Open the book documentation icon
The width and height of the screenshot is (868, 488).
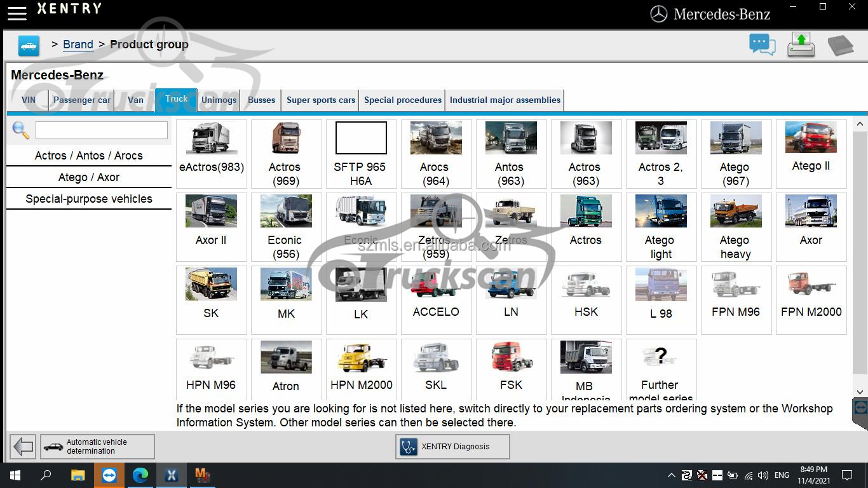(840, 46)
